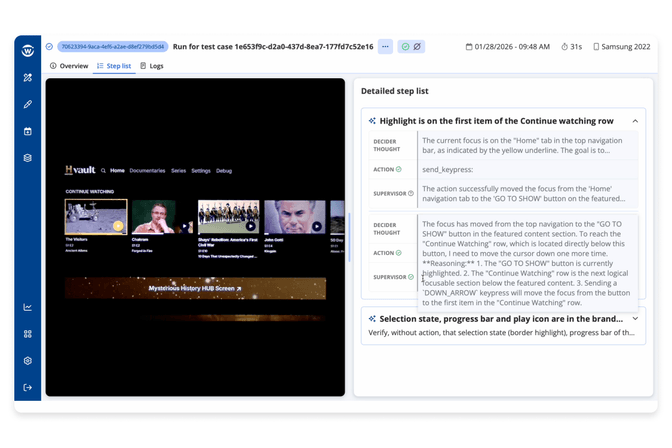The image size is (672, 448).
Task: Switch to the Overview tab
Action: coord(69,66)
